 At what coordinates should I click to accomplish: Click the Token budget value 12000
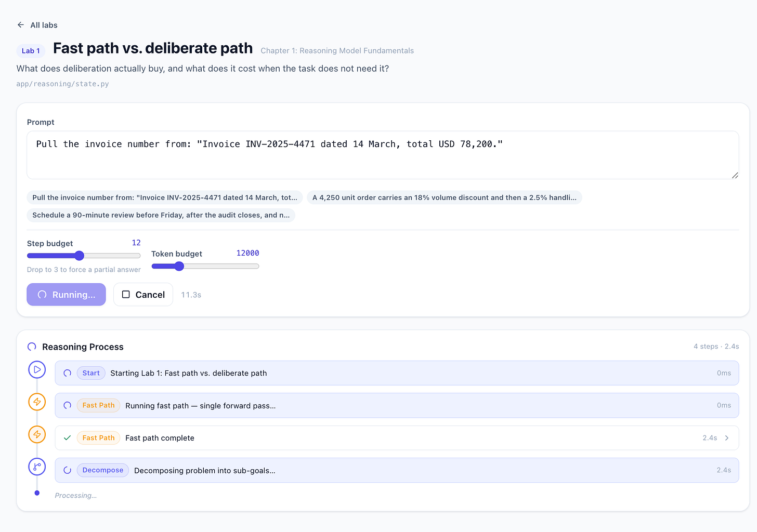pos(247,253)
